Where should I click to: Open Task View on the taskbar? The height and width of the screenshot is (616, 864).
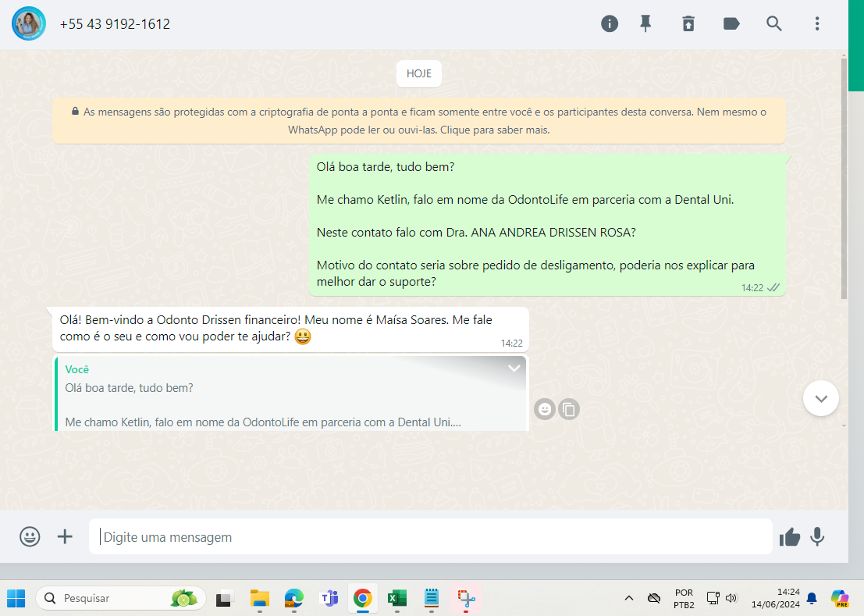(x=224, y=598)
